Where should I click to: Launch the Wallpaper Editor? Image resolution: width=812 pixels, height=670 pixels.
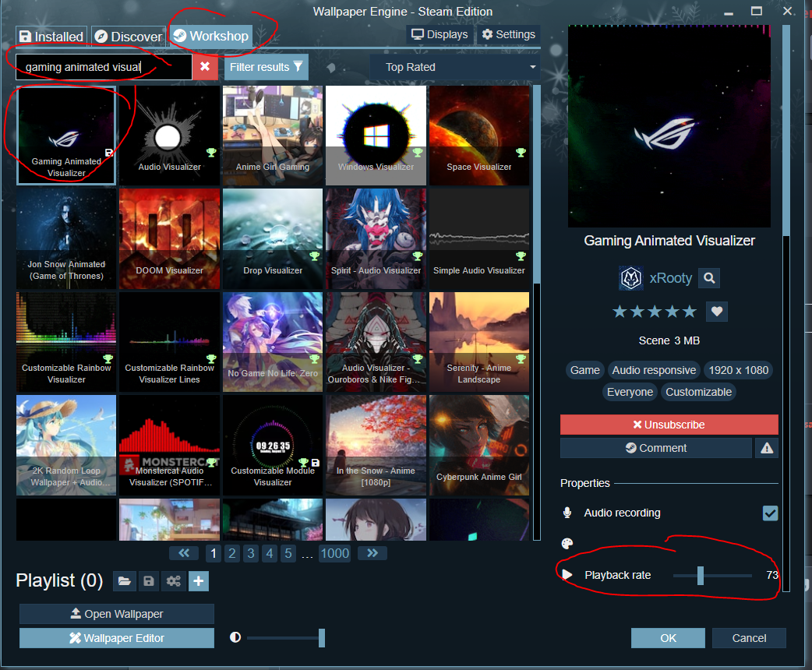(117, 638)
